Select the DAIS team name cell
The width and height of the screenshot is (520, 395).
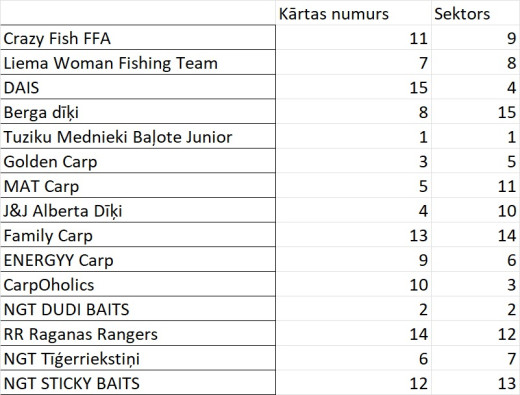tap(138, 87)
